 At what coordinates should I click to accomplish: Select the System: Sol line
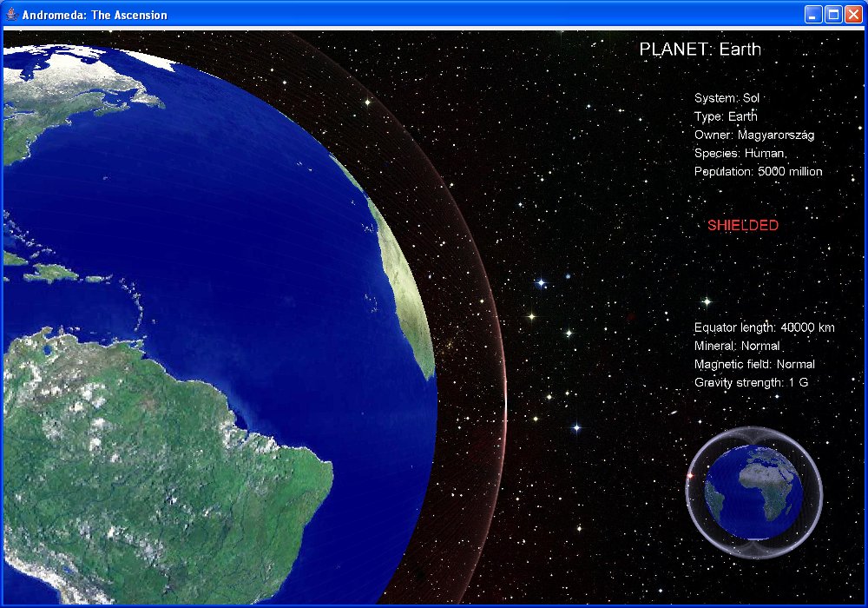coord(727,98)
